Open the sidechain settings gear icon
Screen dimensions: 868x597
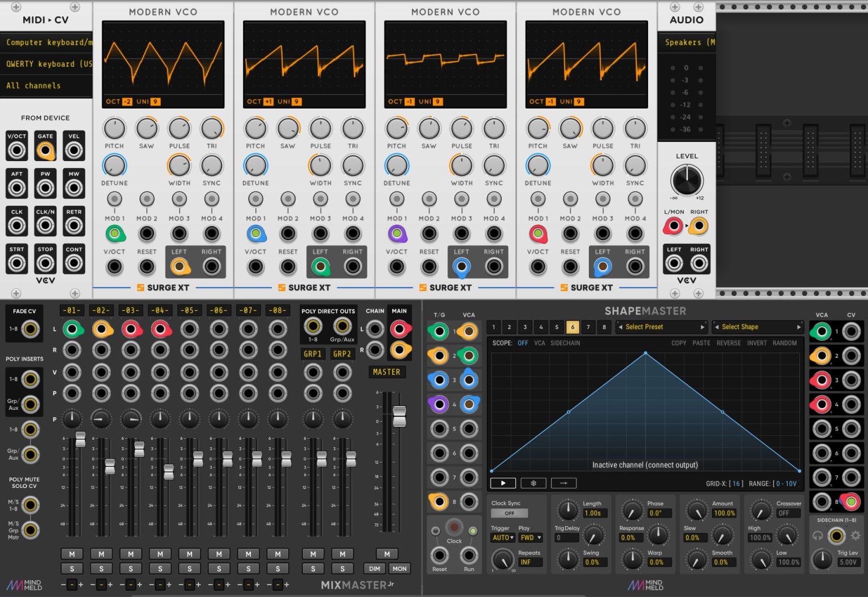856,535
